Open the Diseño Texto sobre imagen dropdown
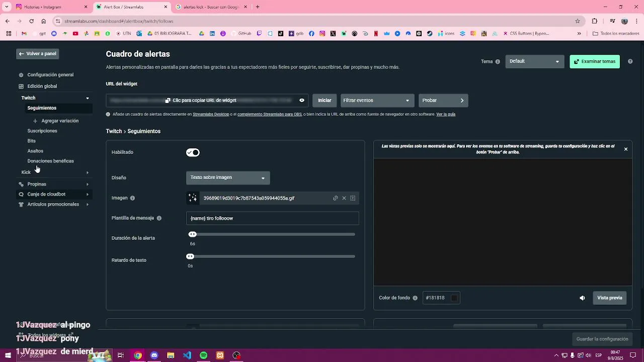644x362 pixels. pos(228,177)
